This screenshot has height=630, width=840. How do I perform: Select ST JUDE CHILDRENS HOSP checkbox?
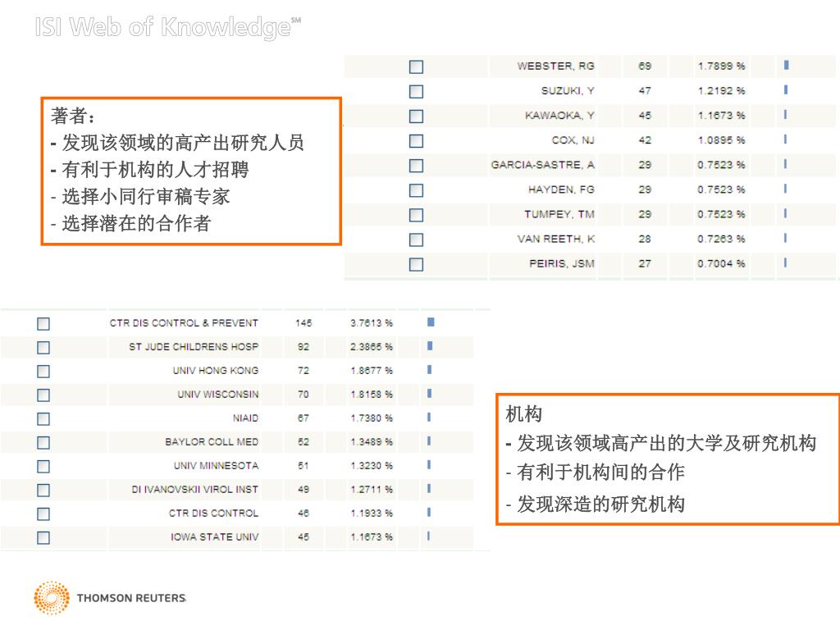pos(43,347)
